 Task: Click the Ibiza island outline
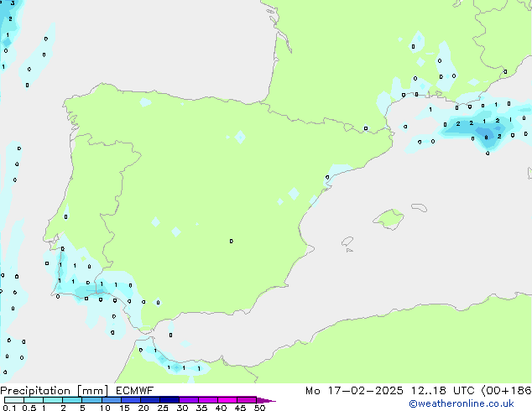tap(347, 242)
